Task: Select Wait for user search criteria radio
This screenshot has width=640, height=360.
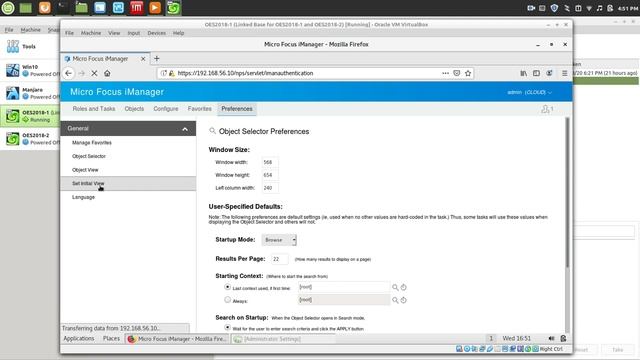Action: 227,327
